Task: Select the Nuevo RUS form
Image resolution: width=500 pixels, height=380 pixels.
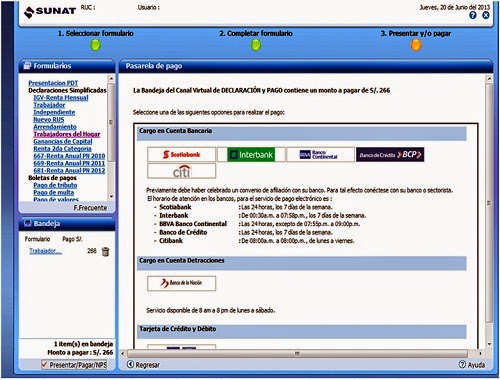Action: [x=49, y=120]
